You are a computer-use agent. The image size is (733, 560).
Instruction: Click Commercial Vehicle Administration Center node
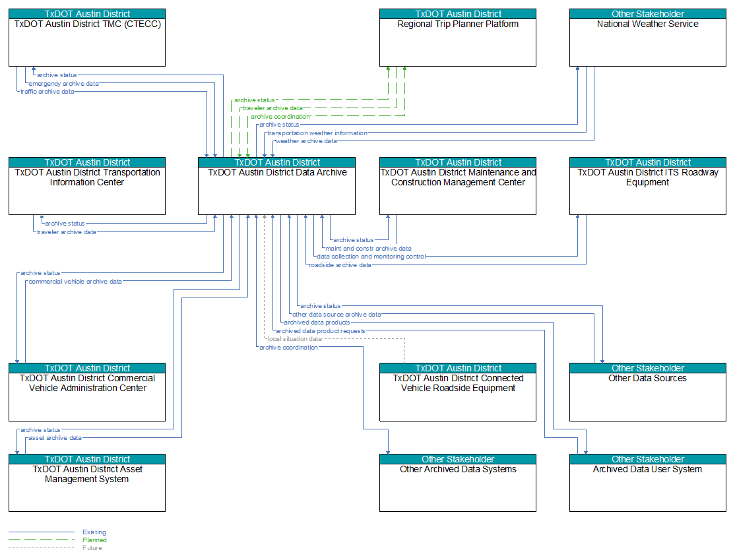click(87, 392)
